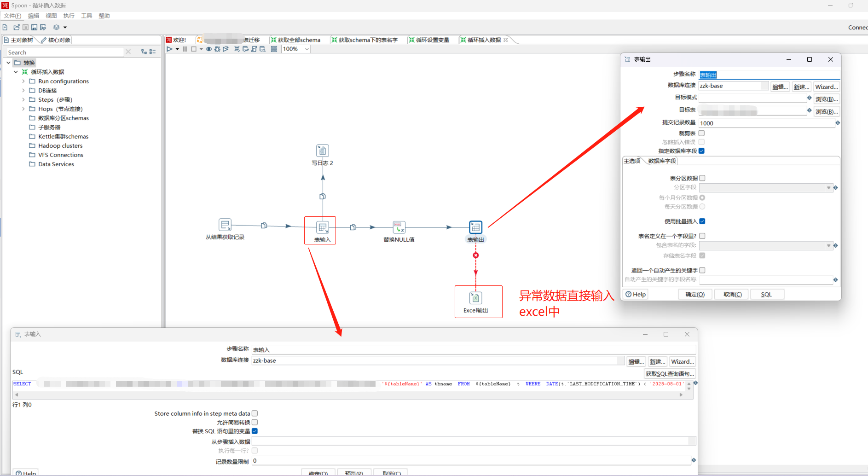Stop the transformation with the square icon
The image size is (868, 476).
(194, 49)
